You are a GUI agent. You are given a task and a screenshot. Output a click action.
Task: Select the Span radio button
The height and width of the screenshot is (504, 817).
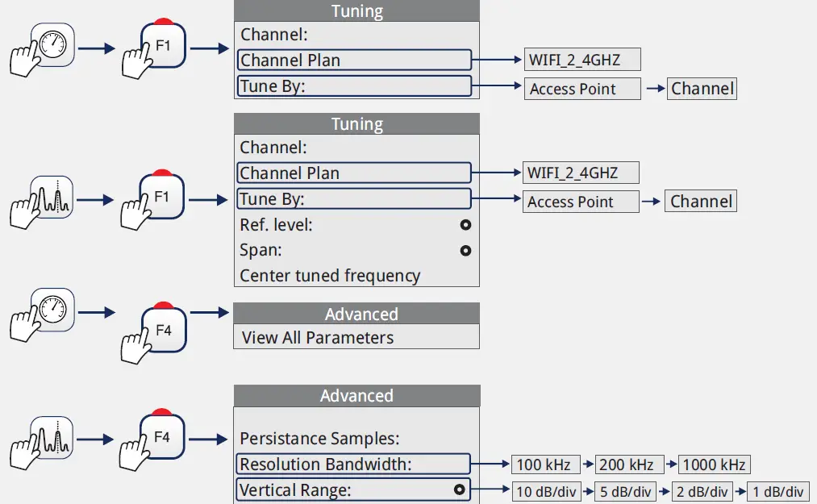click(465, 251)
